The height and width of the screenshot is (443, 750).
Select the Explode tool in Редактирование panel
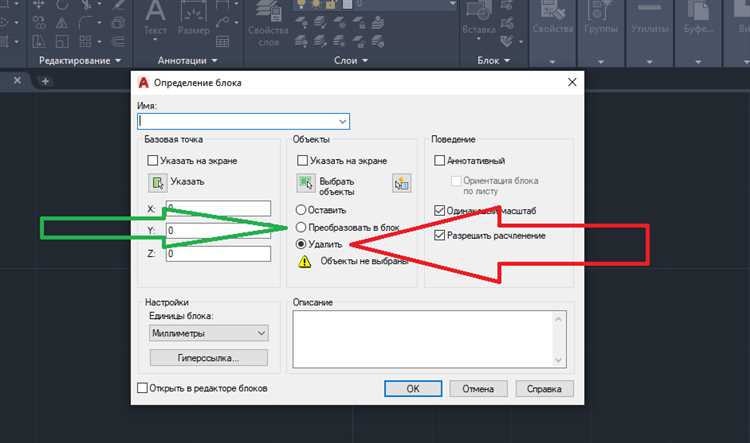[118, 22]
